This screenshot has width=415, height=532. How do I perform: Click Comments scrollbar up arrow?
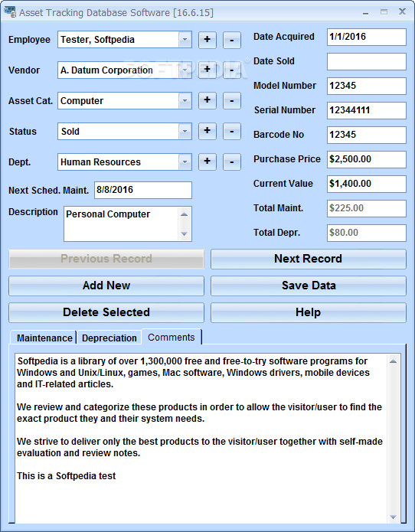394,361
